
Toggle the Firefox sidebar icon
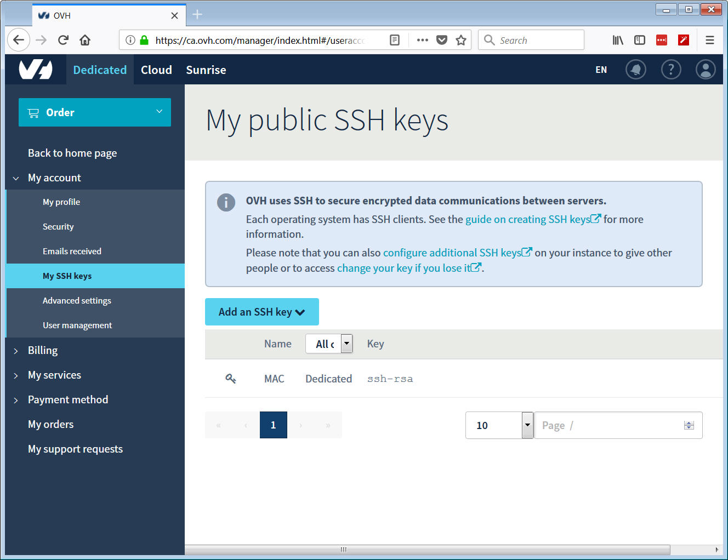coord(639,39)
